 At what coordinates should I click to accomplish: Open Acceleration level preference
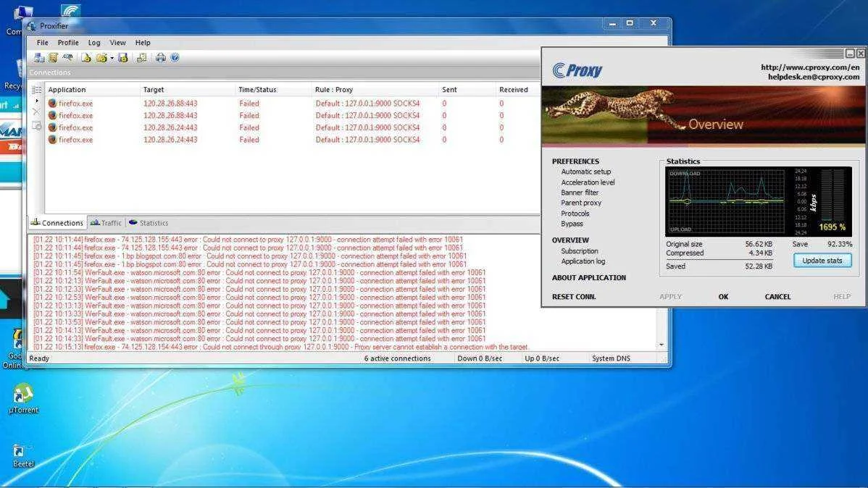tap(588, 182)
